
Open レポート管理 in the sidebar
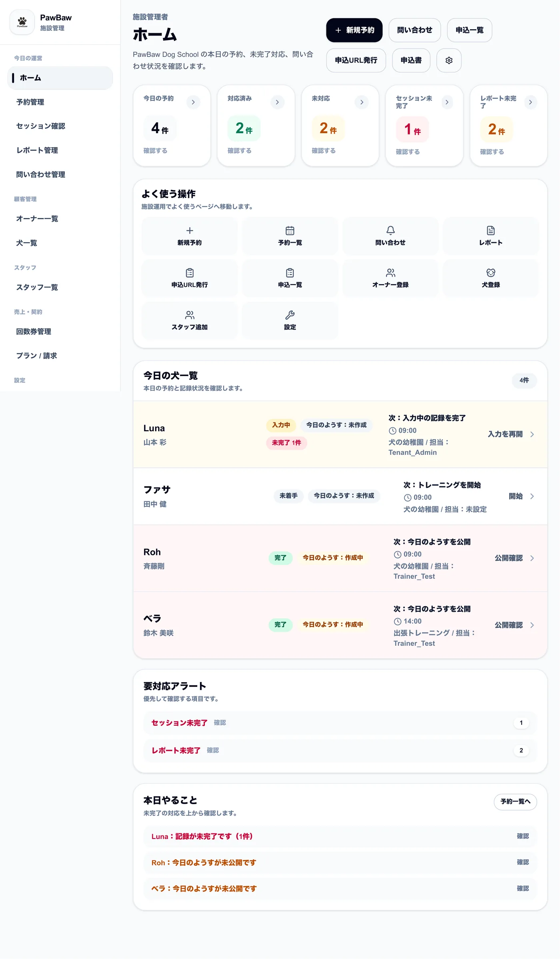coord(60,150)
